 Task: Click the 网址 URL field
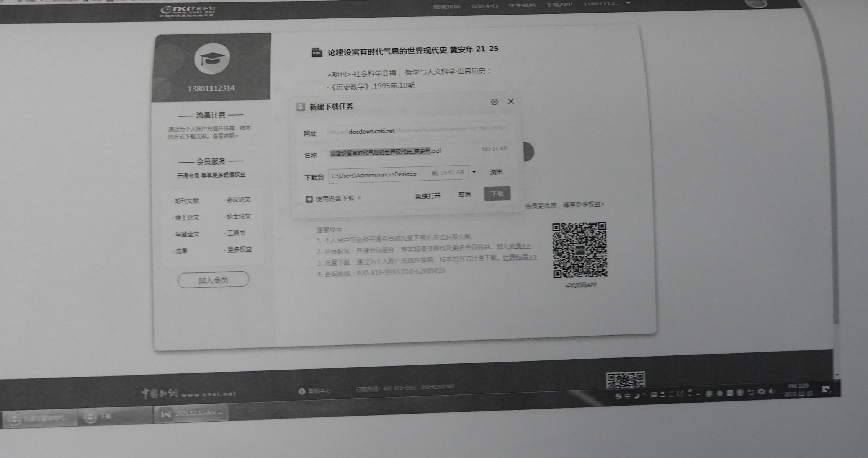pos(418,130)
